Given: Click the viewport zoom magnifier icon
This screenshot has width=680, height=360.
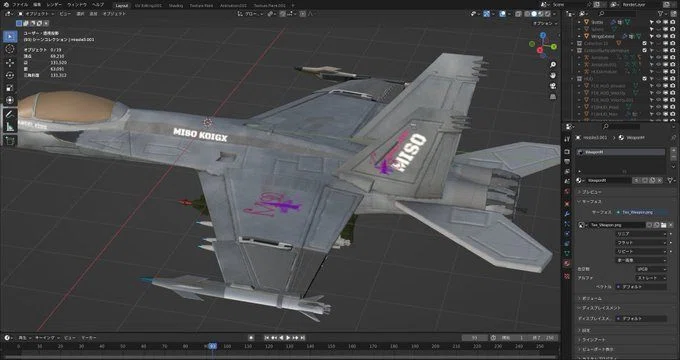Looking at the screenshot, I should 553,65.
